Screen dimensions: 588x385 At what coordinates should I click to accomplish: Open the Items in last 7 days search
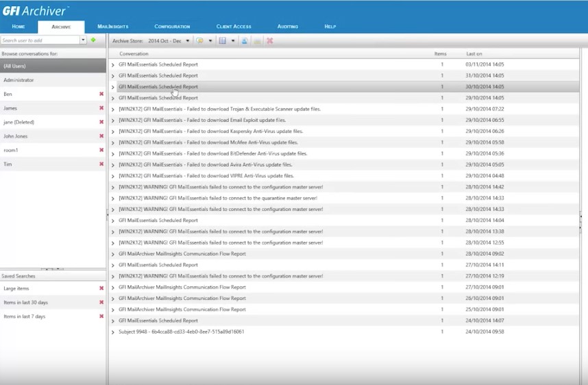(53, 316)
